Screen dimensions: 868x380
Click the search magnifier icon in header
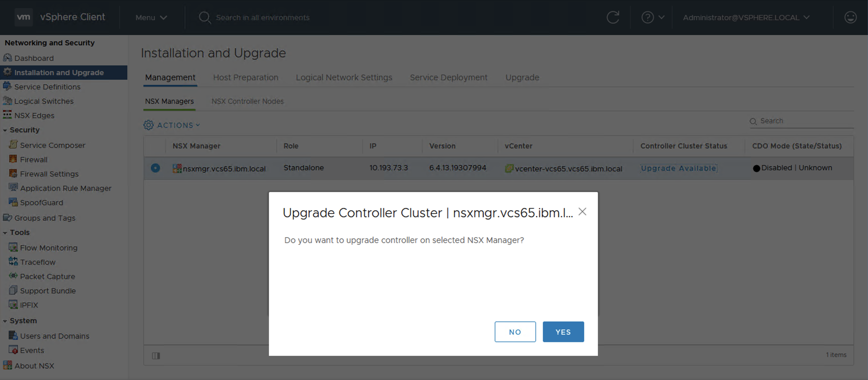tap(204, 17)
